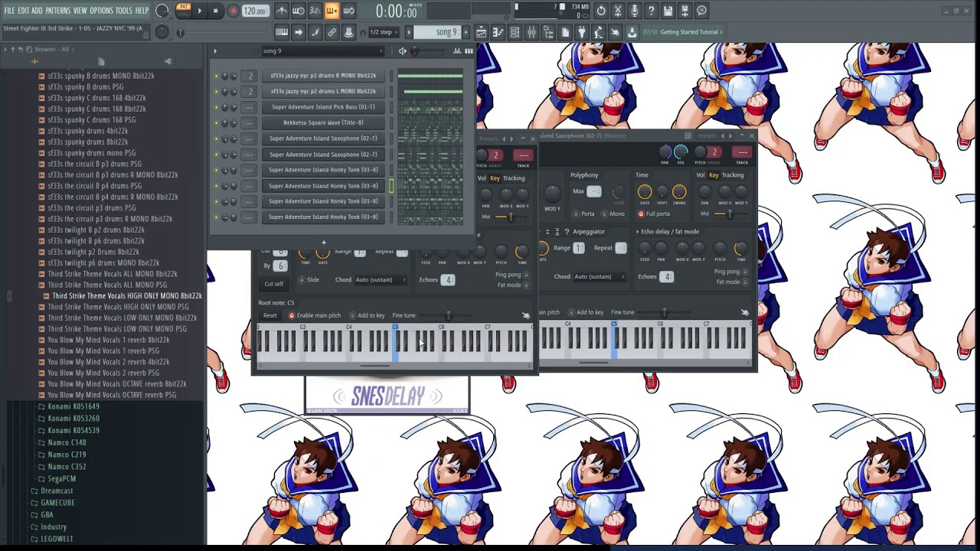The height and width of the screenshot is (551, 980).
Task: Switch to Tracking tab in right window
Action: 733,175
